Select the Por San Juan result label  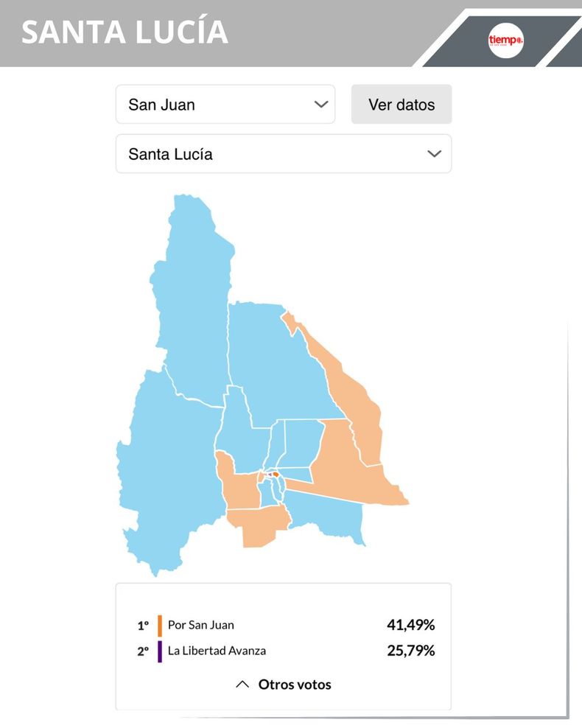click(x=201, y=625)
